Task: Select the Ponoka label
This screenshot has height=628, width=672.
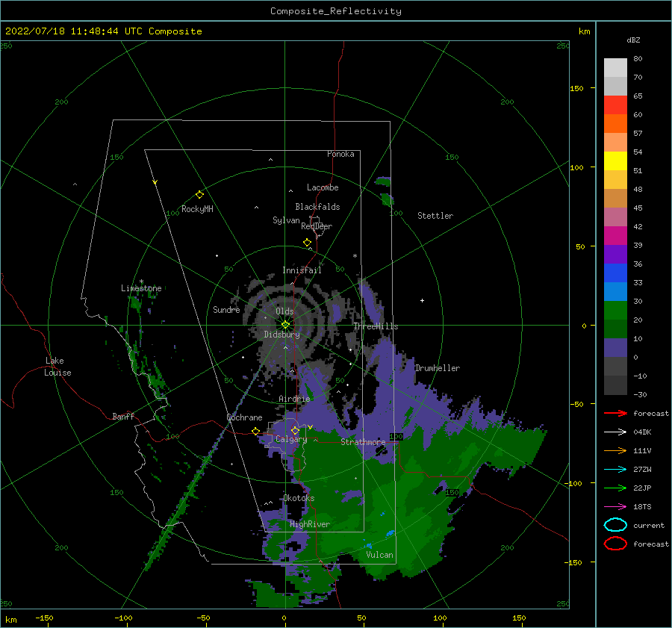Action: 340,154
